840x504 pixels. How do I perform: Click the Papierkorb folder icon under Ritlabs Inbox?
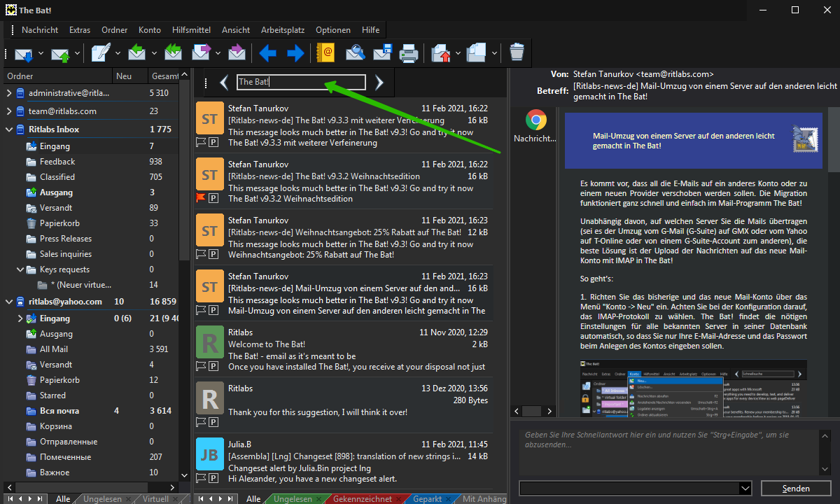click(31, 223)
